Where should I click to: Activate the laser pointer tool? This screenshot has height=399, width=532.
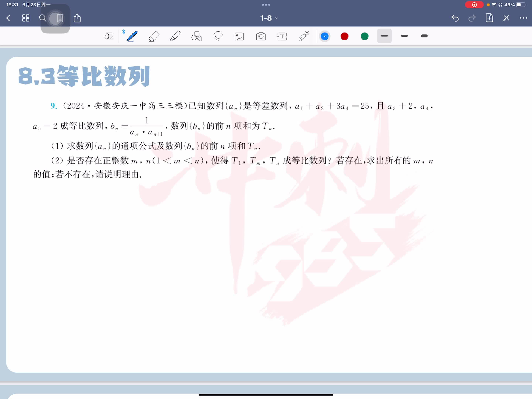click(x=304, y=36)
